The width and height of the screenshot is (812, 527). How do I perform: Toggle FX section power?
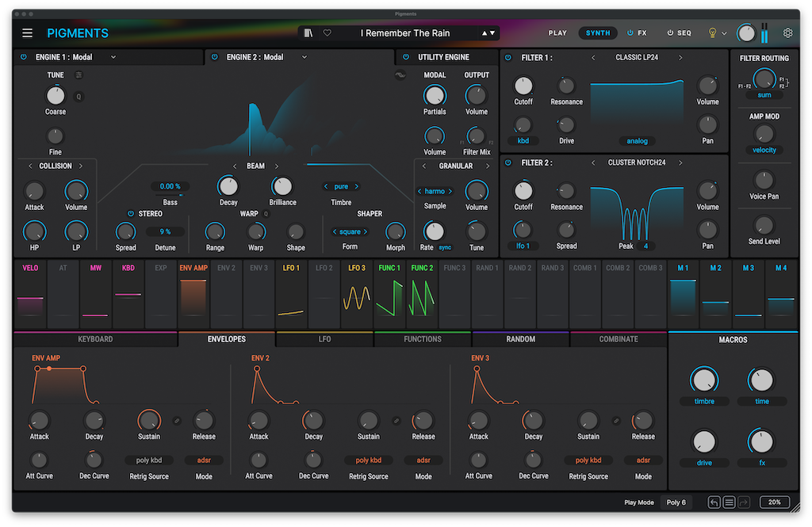click(630, 32)
